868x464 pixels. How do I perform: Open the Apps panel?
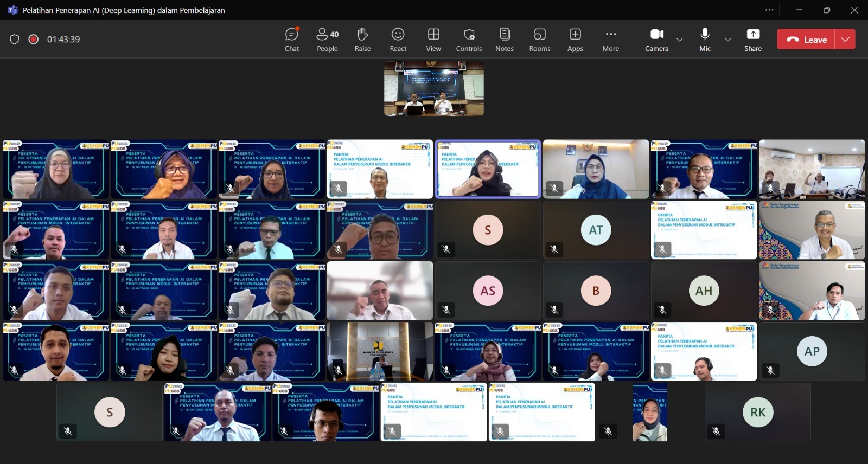(575, 40)
